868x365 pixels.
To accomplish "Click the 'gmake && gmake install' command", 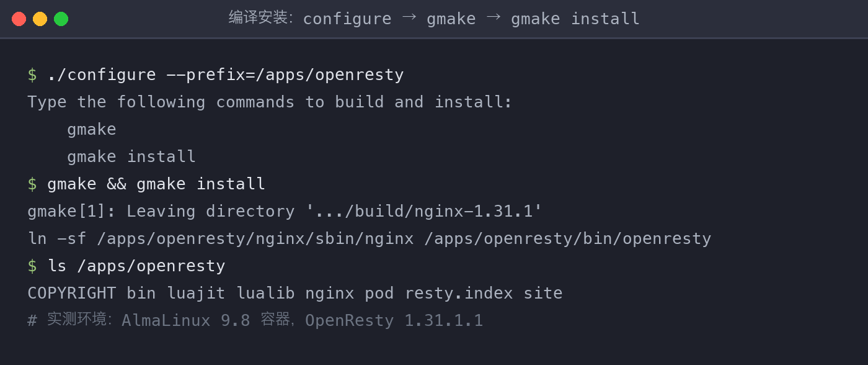I will [156, 184].
